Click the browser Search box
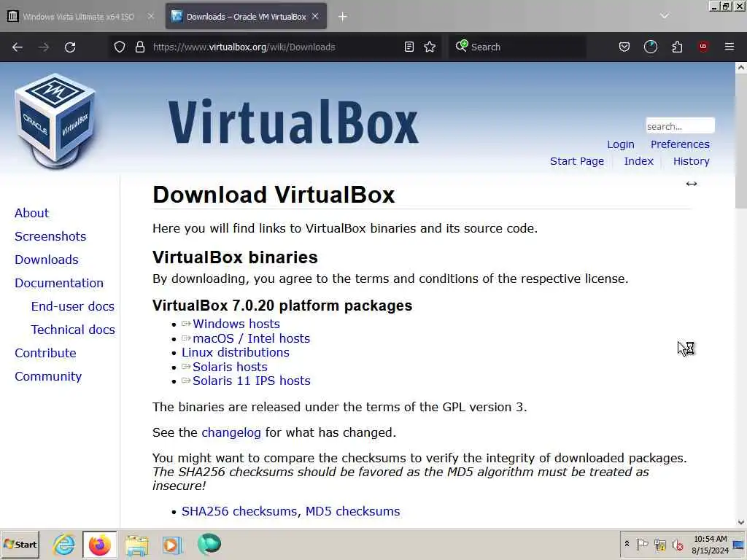Screen dimensions: 747x560 tap(517, 47)
